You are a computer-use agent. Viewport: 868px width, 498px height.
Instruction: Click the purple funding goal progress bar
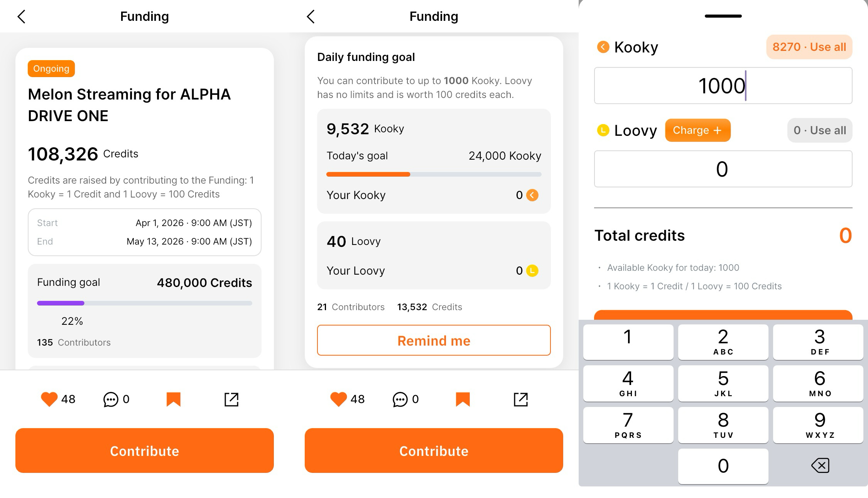point(144,303)
